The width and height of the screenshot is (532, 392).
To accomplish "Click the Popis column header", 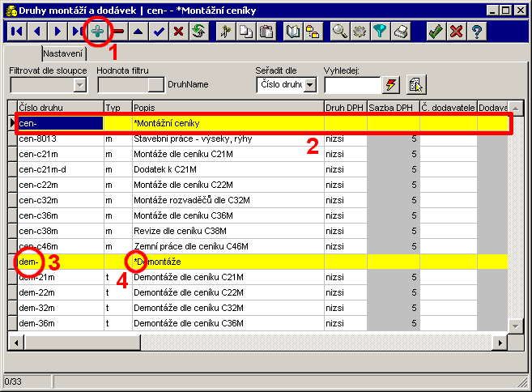I will 227,107.
